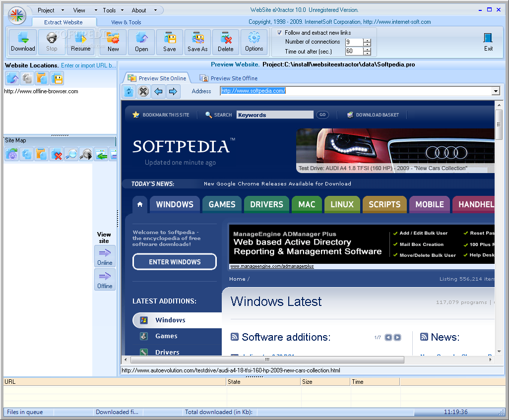Click greyed copy icon in Website Locations

click(x=27, y=78)
